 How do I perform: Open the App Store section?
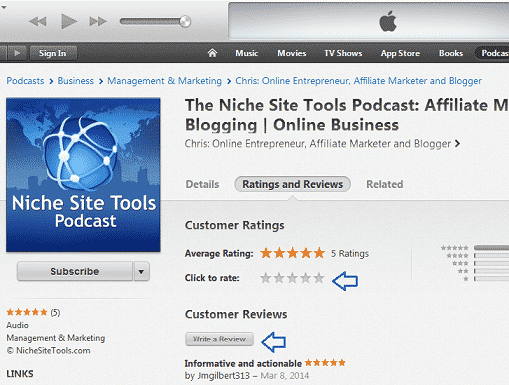400,53
